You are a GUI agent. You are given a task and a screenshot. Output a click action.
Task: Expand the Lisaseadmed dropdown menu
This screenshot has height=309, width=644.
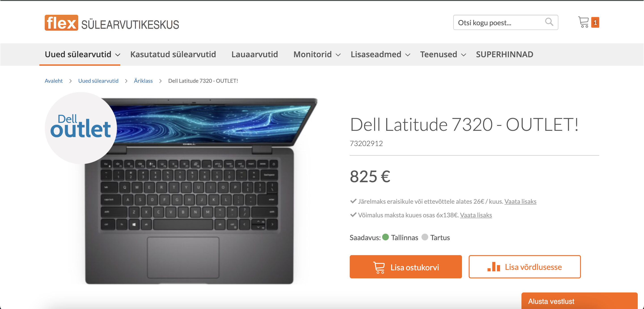[x=380, y=54]
